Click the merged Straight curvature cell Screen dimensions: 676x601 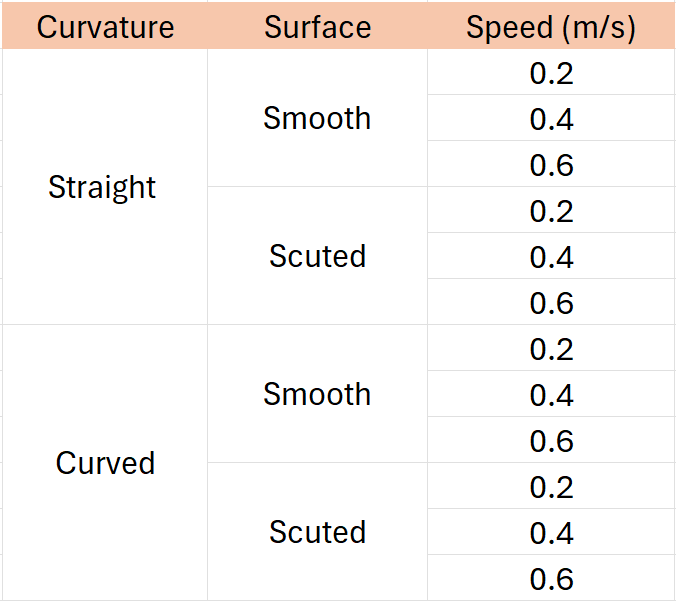pos(103,187)
